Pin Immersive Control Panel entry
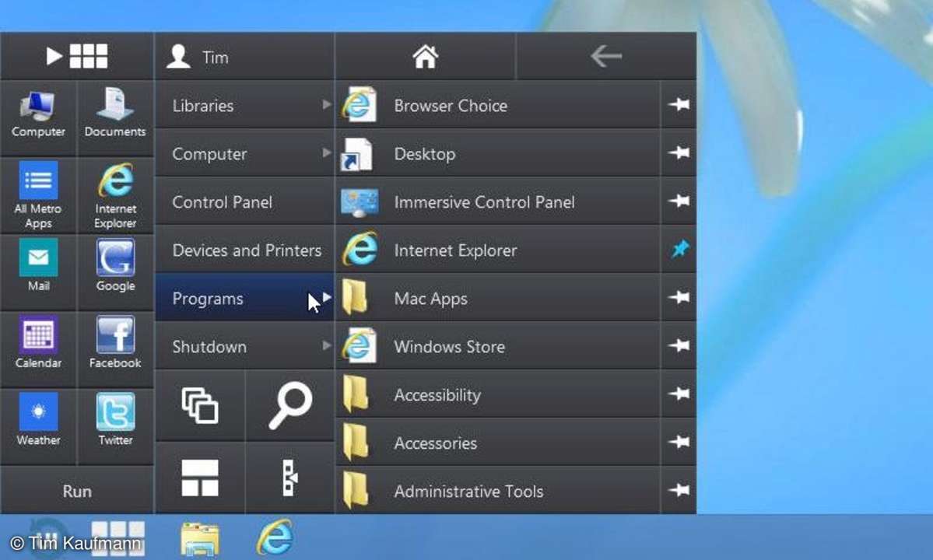The width and height of the screenshot is (933, 560). click(x=679, y=201)
